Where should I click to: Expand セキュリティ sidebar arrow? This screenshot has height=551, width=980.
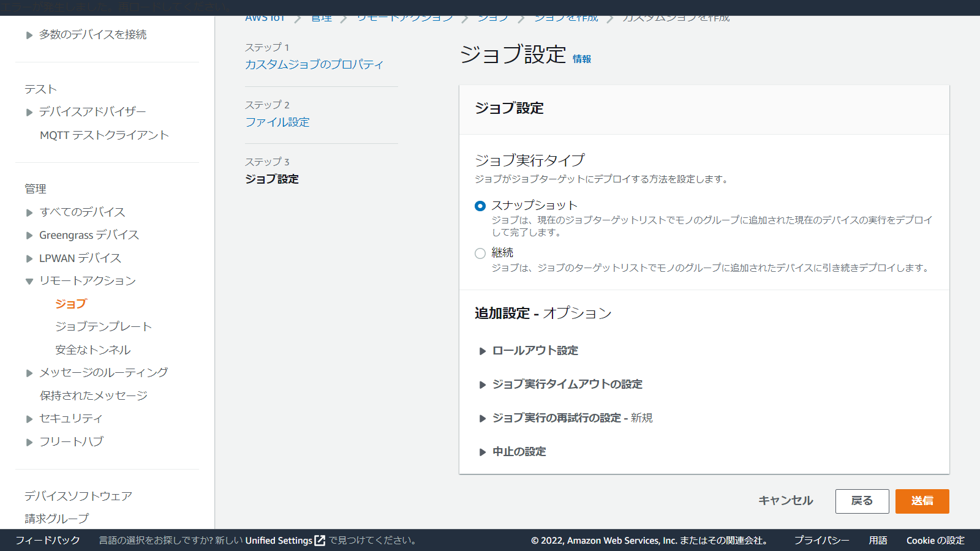[29, 419]
